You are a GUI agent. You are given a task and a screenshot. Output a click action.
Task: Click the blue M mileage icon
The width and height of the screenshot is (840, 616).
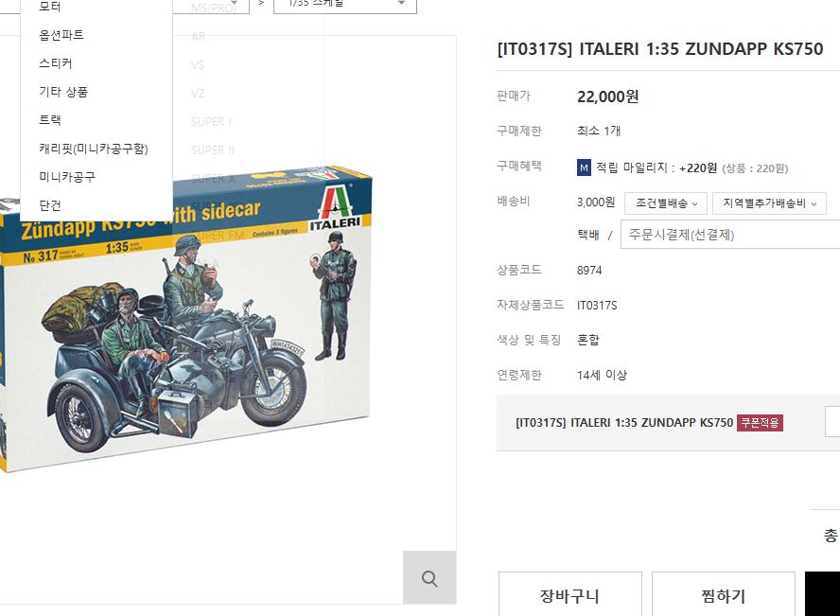point(584,168)
